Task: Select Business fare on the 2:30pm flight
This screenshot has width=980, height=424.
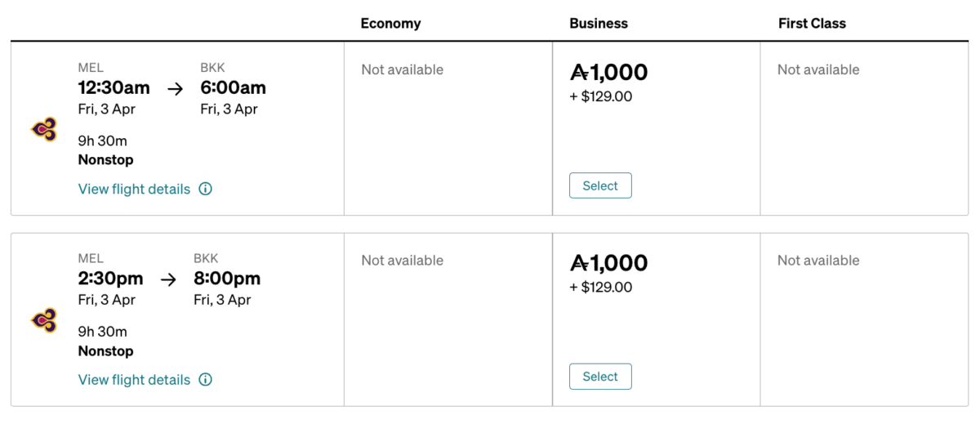Action: point(600,377)
